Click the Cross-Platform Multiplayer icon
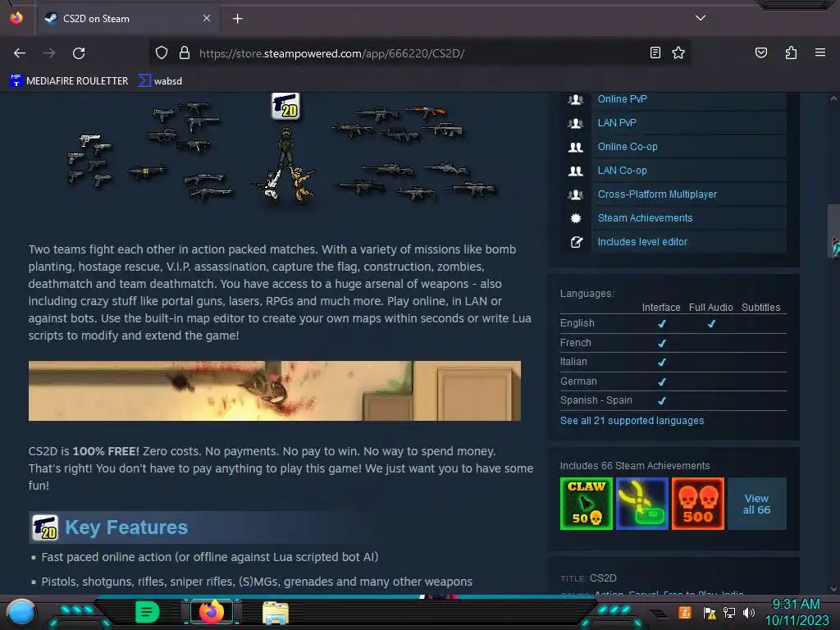 [575, 194]
